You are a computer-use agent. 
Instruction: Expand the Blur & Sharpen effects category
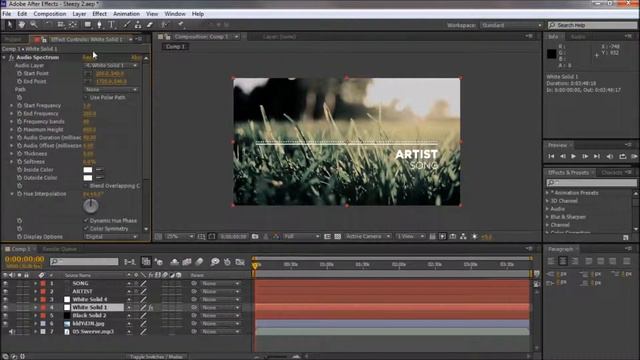(x=548, y=217)
